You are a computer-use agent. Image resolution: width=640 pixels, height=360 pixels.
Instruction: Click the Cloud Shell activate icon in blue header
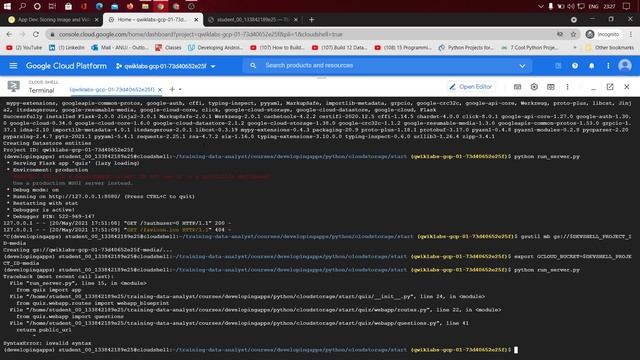coord(558,66)
